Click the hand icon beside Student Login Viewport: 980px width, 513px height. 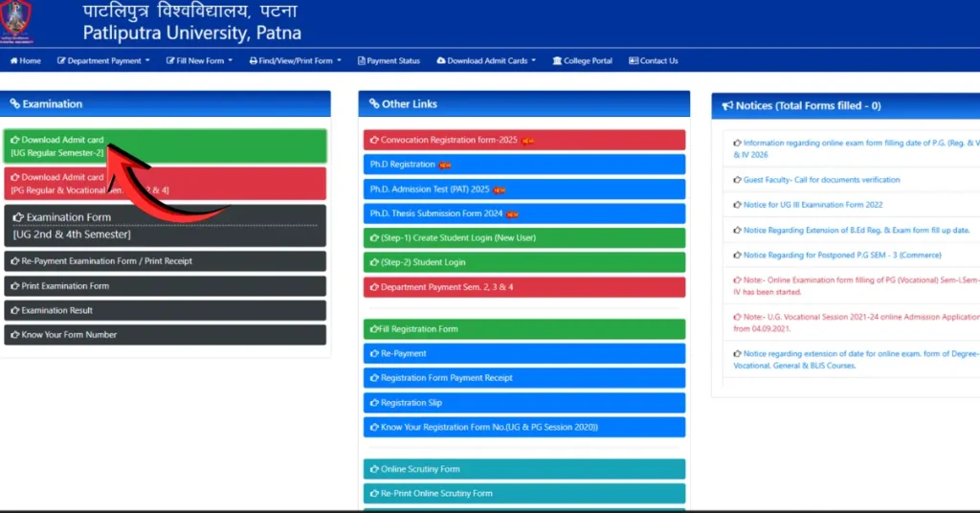click(x=374, y=262)
